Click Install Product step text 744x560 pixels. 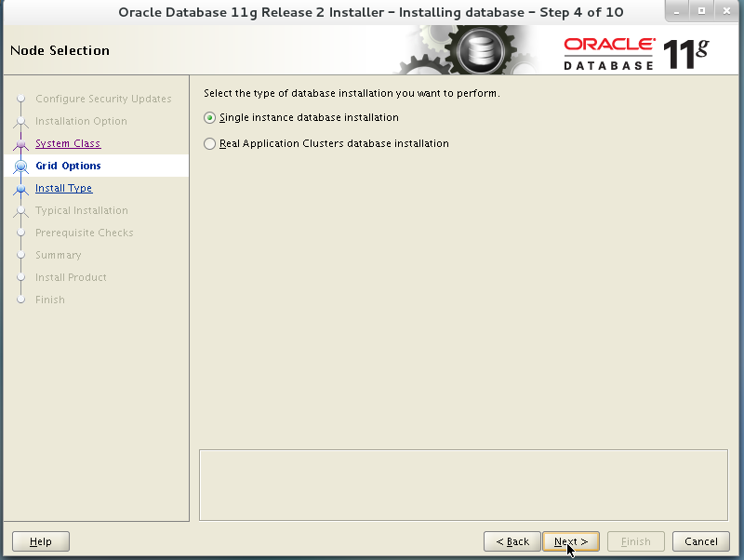[72, 277]
